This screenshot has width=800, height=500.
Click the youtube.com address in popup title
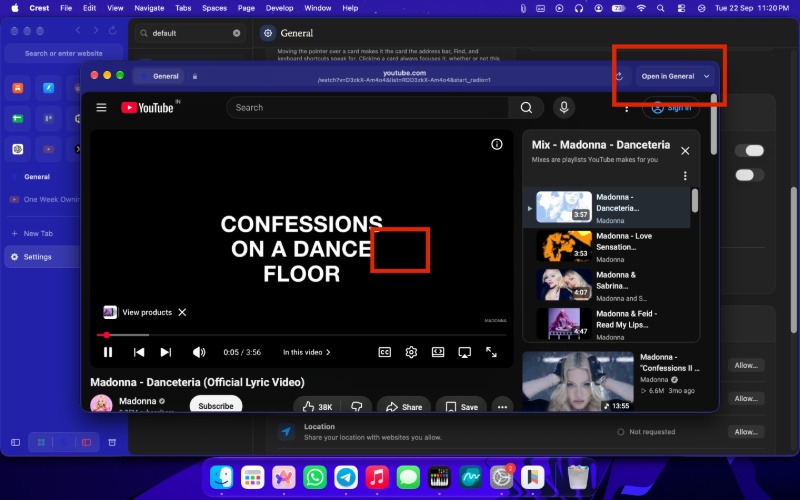[405, 73]
